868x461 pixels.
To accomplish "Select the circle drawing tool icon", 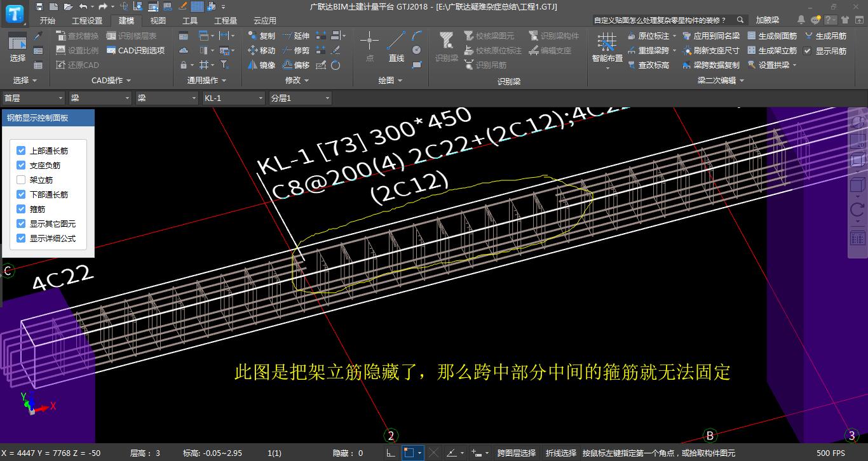I will (416, 50).
